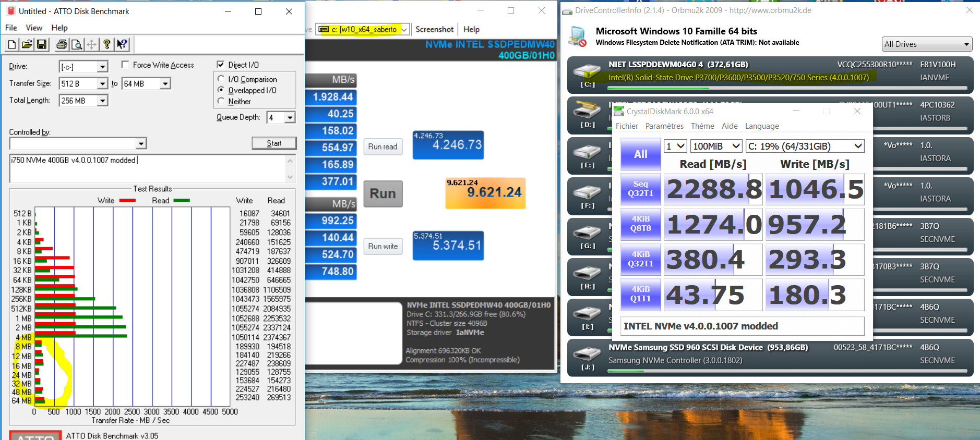
Task: Run the 4KiB Q32T1 test
Action: [641, 259]
